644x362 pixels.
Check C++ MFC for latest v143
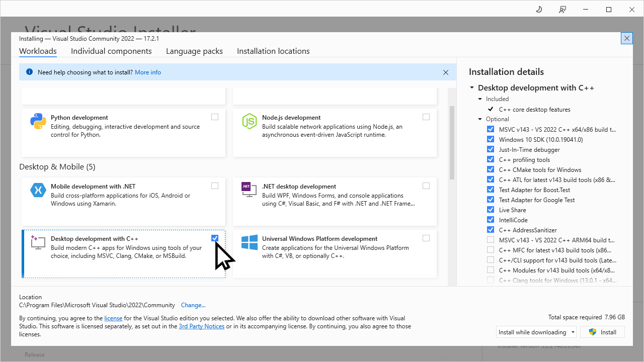(x=491, y=250)
